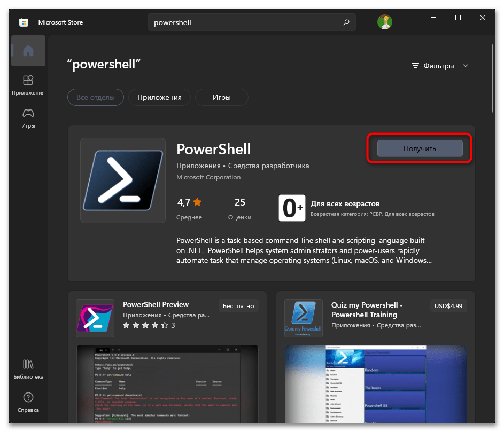The height and width of the screenshot is (432, 504).
Task: Click Бесплатно badge on PowerShell Preview
Action: tap(238, 305)
